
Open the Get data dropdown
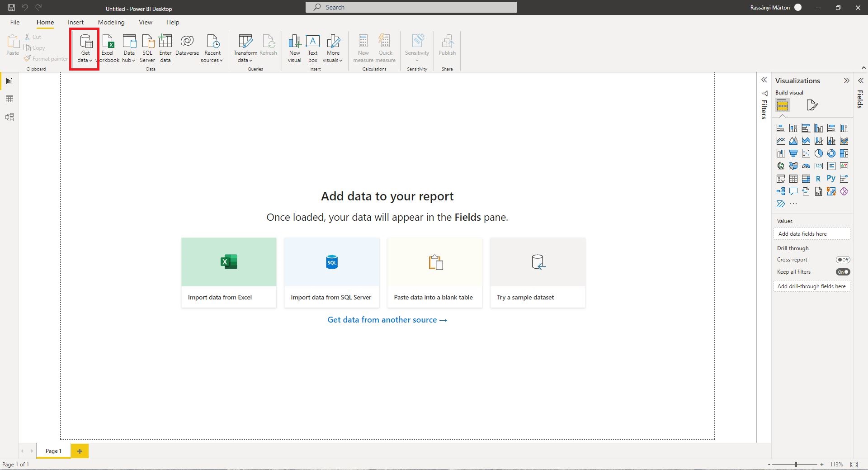point(85,48)
